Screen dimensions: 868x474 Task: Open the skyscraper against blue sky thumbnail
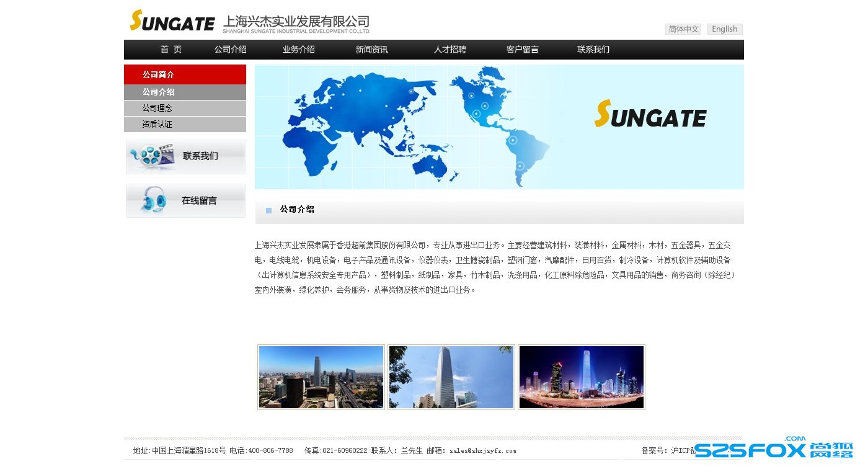pos(451,377)
